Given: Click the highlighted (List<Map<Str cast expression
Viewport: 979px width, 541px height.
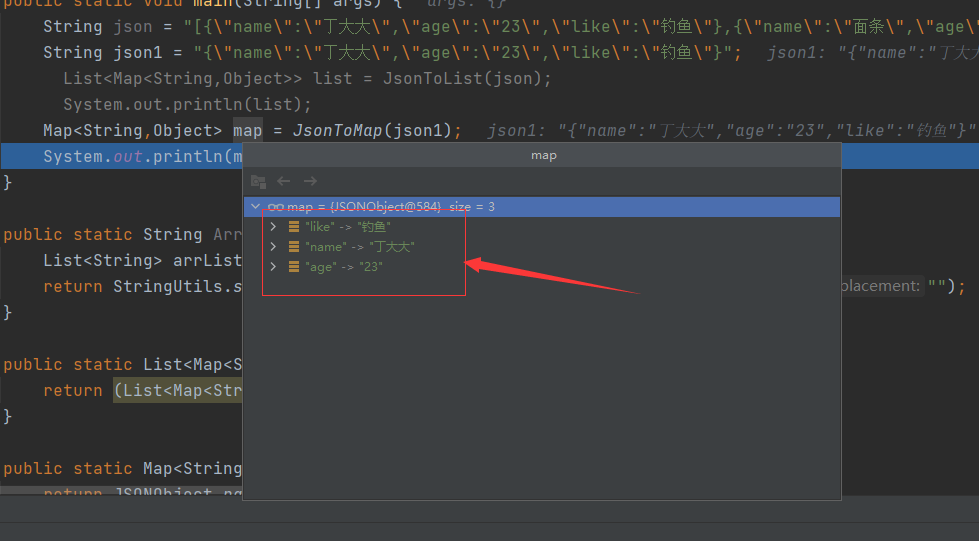Looking at the screenshot, I should point(178,390).
